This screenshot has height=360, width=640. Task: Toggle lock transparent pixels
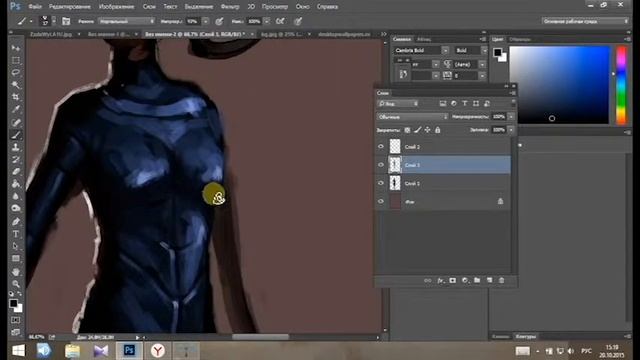click(407, 130)
